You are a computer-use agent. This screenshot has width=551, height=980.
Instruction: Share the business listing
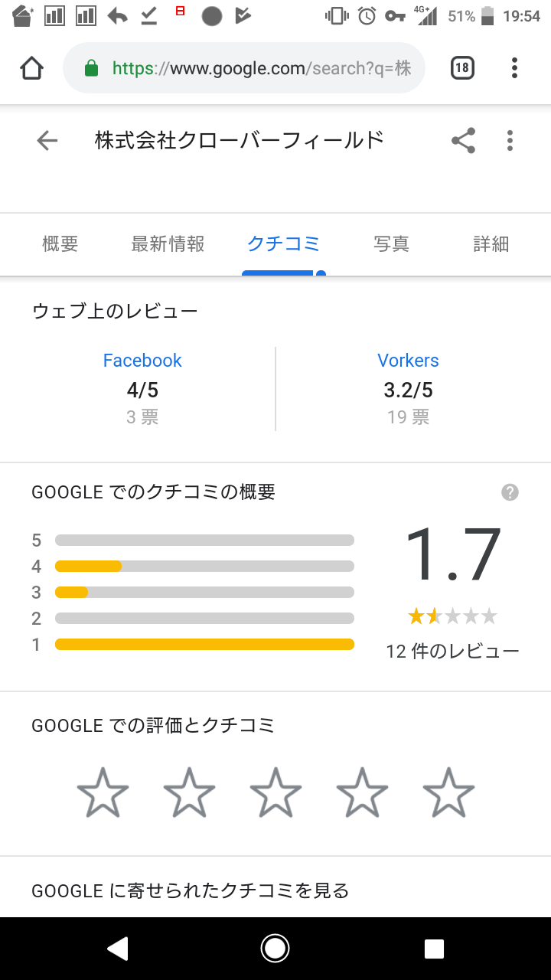[x=463, y=140]
